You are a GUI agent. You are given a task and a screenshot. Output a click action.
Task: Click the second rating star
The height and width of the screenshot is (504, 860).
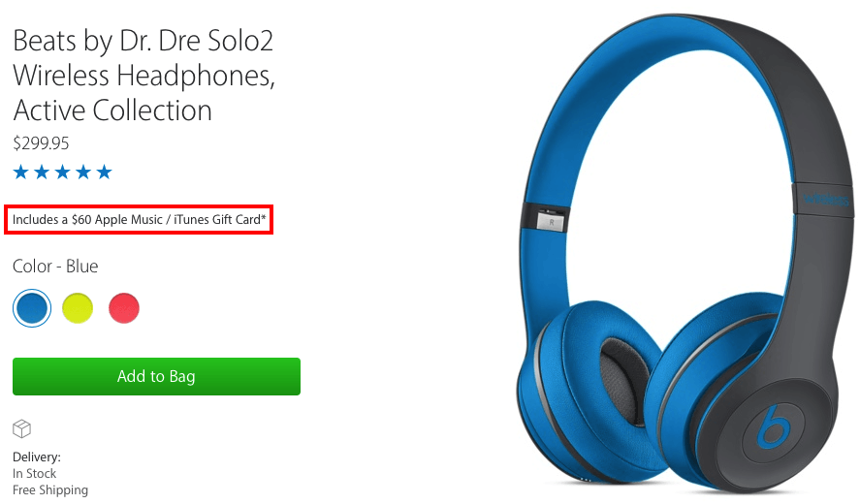tap(42, 173)
